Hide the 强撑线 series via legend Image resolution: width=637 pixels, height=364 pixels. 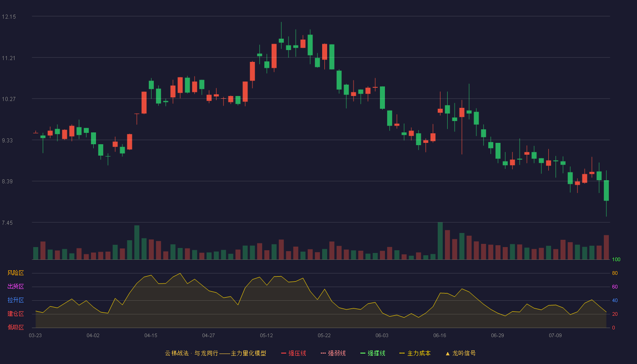tap(373, 353)
